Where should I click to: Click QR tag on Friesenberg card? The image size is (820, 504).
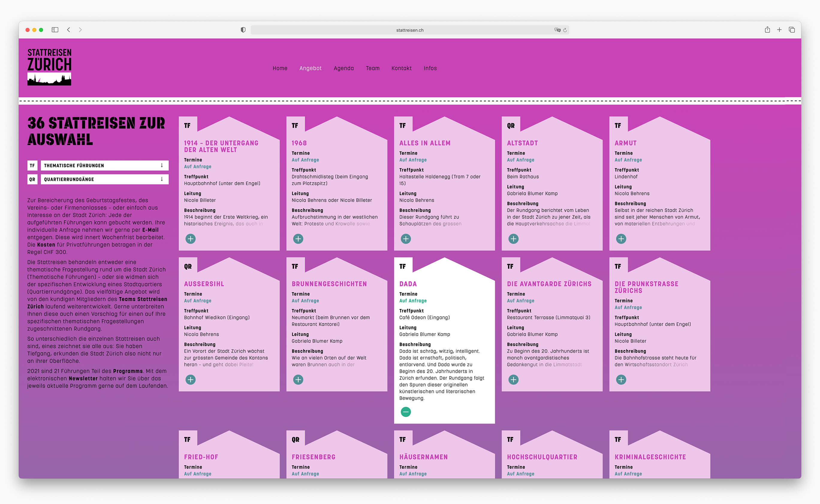[296, 440]
